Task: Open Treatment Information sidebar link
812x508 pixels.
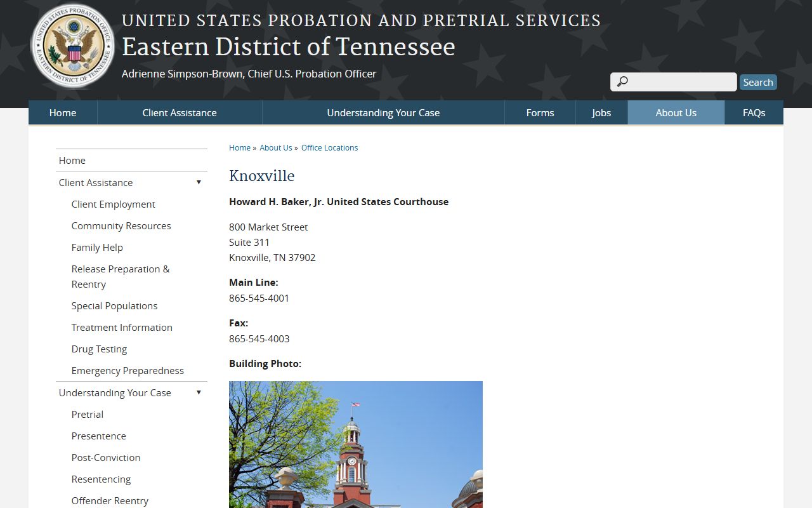Action: [x=122, y=327]
